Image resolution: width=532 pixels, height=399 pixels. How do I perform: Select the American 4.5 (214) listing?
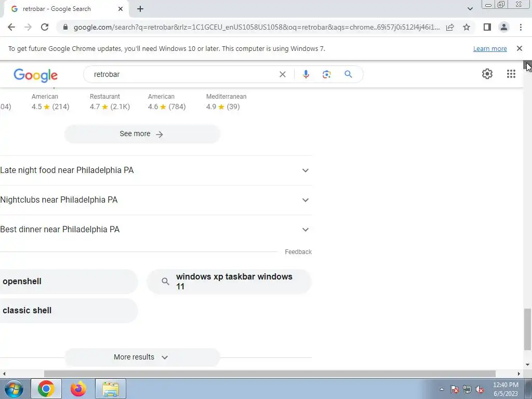click(x=50, y=102)
